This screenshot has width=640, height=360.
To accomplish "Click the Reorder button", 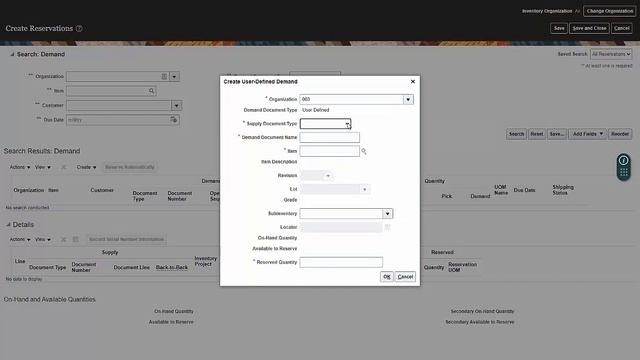I will (620, 134).
